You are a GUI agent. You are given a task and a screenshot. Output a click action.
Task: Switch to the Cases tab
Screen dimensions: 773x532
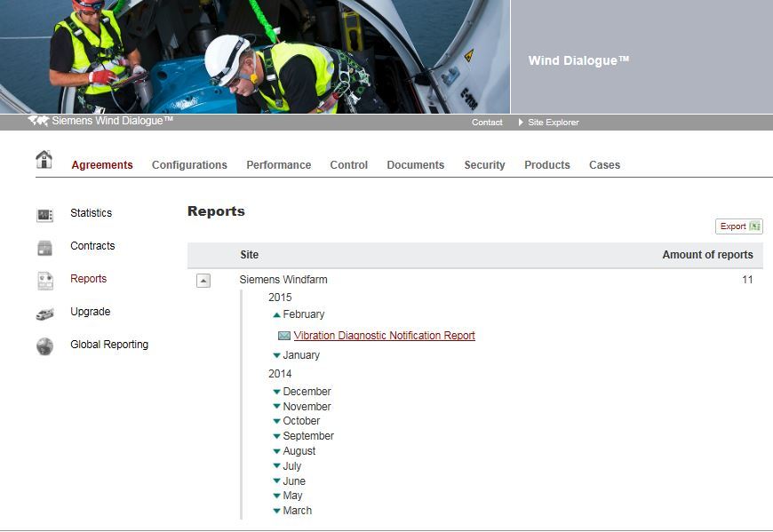coord(604,165)
